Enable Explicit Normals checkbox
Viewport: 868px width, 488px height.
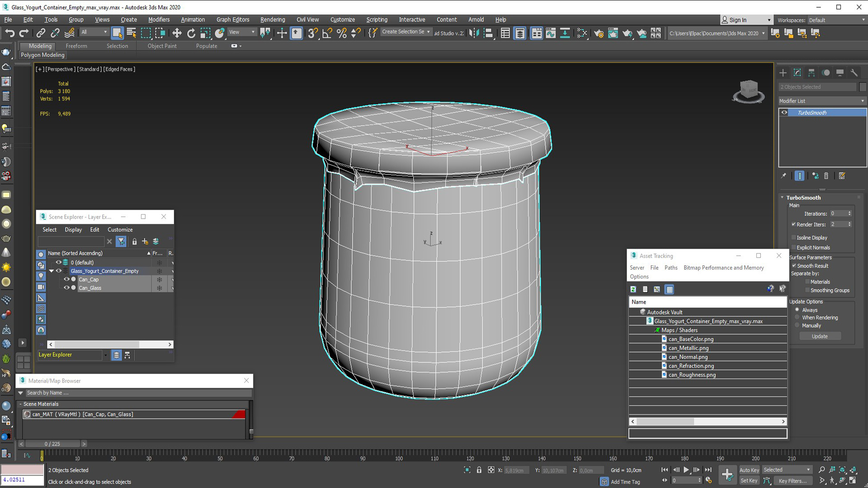click(793, 247)
